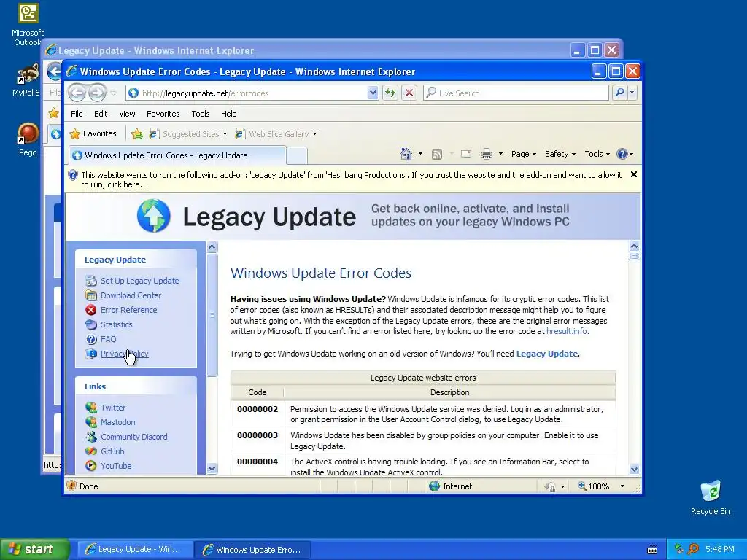This screenshot has width=747, height=560.
Task: Open the Print options dropdown arrow
Action: (500, 154)
